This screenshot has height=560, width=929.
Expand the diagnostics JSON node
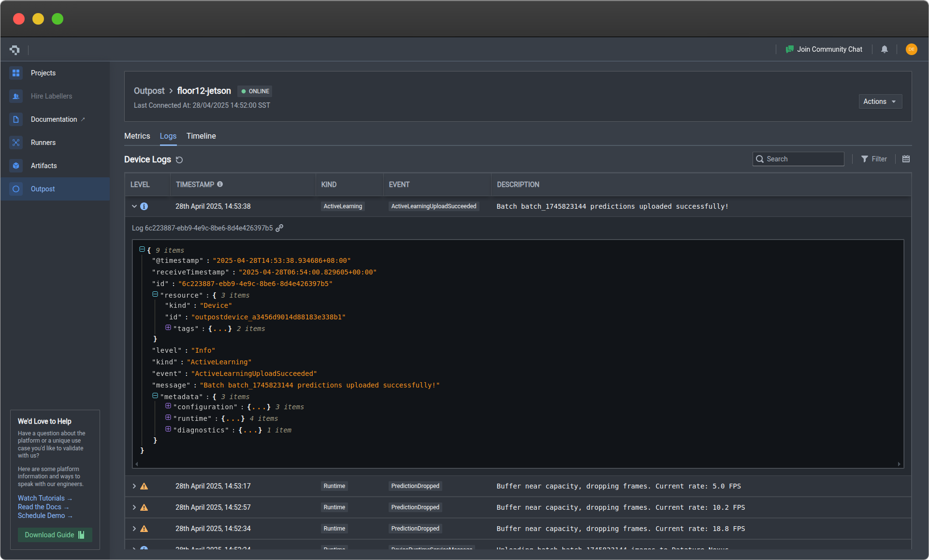[x=168, y=429]
